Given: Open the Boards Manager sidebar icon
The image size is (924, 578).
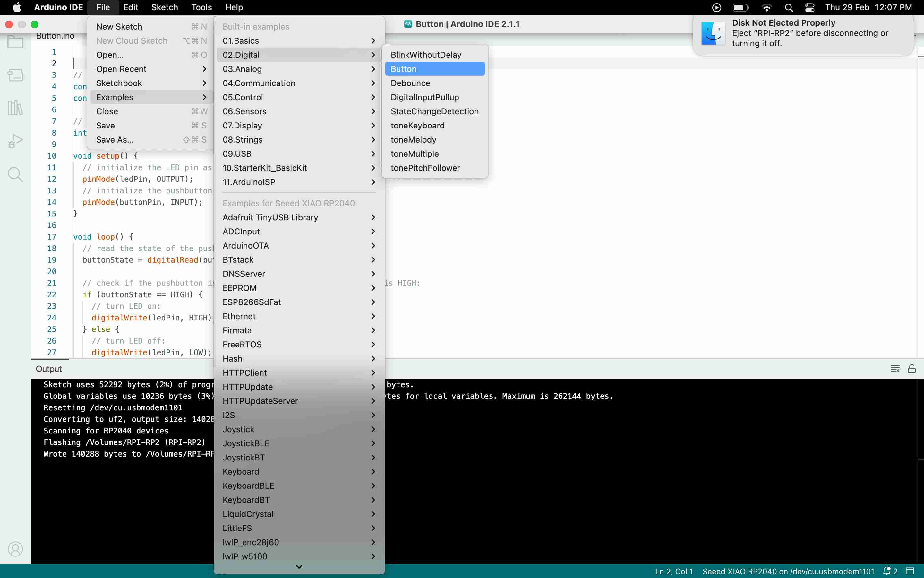Looking at the screenshot, I should tap(15, 75).
